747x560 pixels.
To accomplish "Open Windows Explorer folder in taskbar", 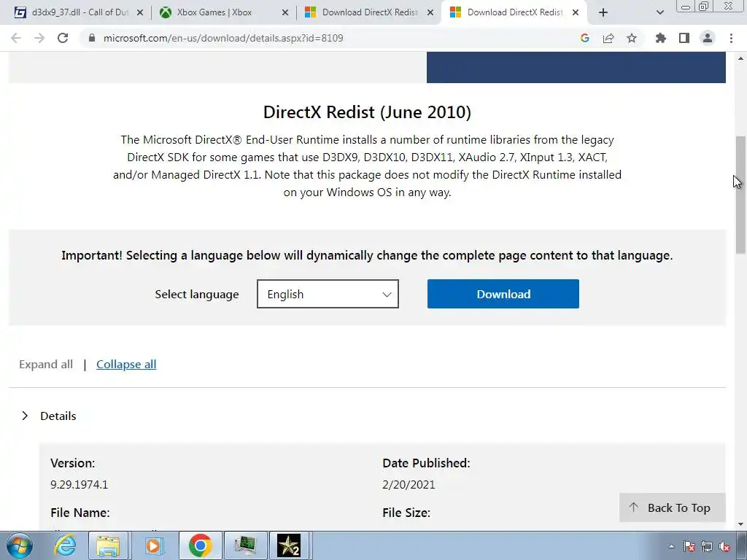I will click(x=108, y=545).
